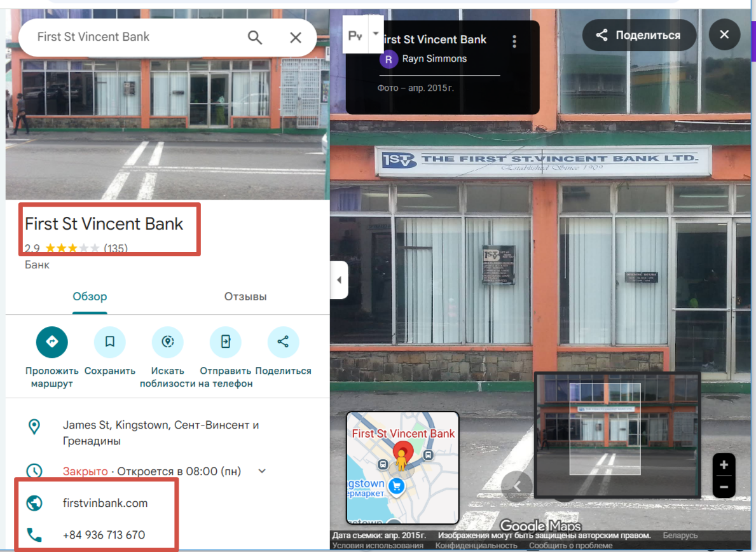Clear the search with X icon
The height and width of the screenshot is (552, 756).
[296, 38]
